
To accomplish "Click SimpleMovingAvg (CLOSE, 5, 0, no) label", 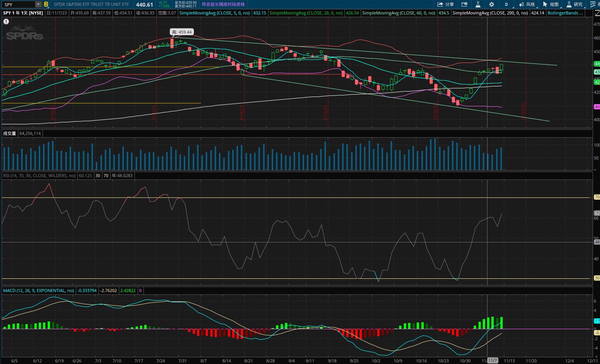I will [x=215, y=13].
